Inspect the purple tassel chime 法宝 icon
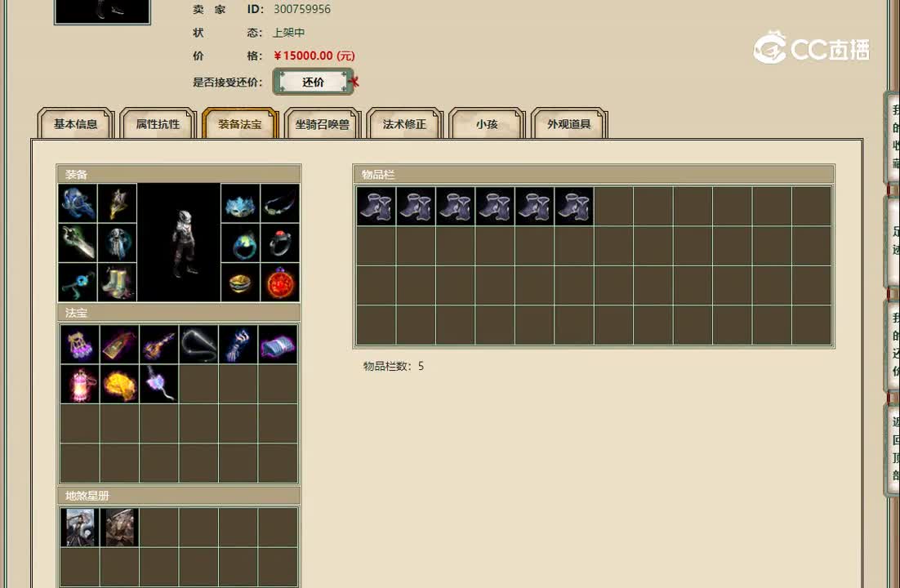Image resolution: width=900 pixels, height=588 pixels. coord(80,345)
